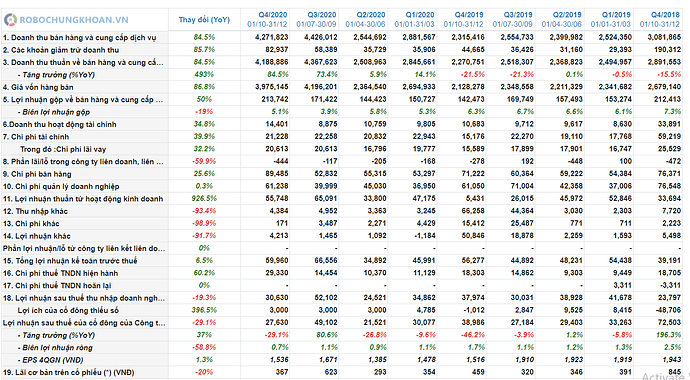
Task: Click row 6. Doanh thu hoạt động tài chính
Action: click(59, 124)
